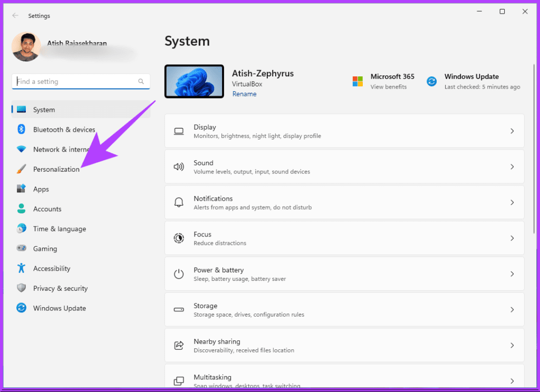Click the Network wifi icon in sidebar
This screenshot has width=540, height=392.
(x=21, y=149)
